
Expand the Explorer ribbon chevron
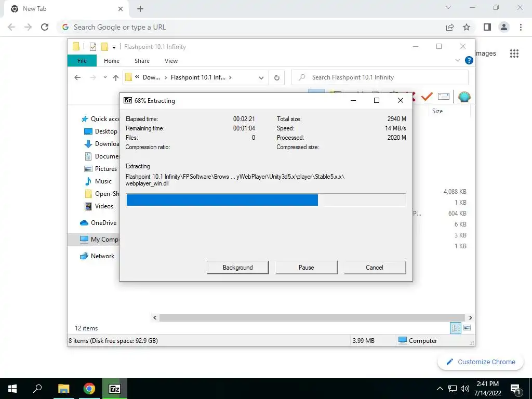(457, 60)
